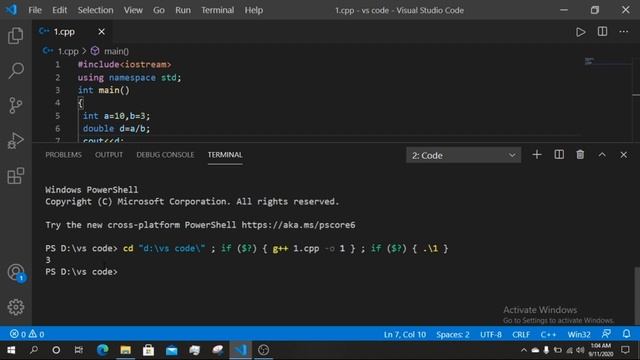Open Microsoft Edge from taskbar
Viewport: 640px width, 360px height.
coord(102,350)
